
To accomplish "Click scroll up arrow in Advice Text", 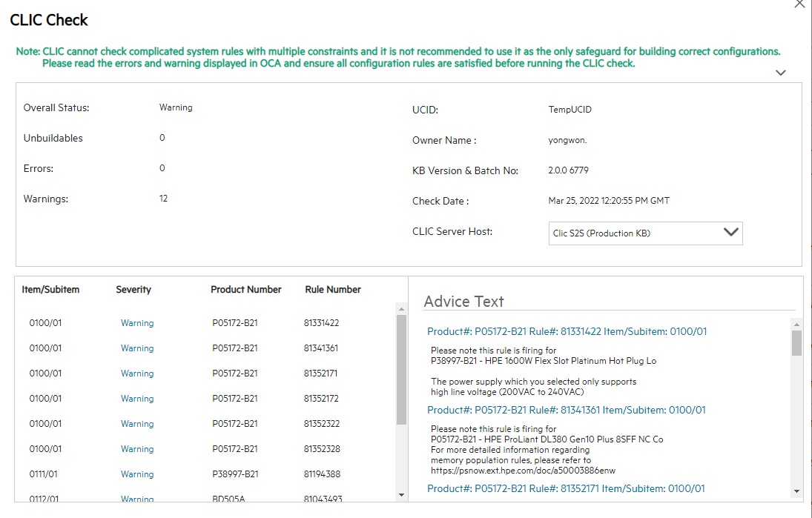I will click(796, 325).
